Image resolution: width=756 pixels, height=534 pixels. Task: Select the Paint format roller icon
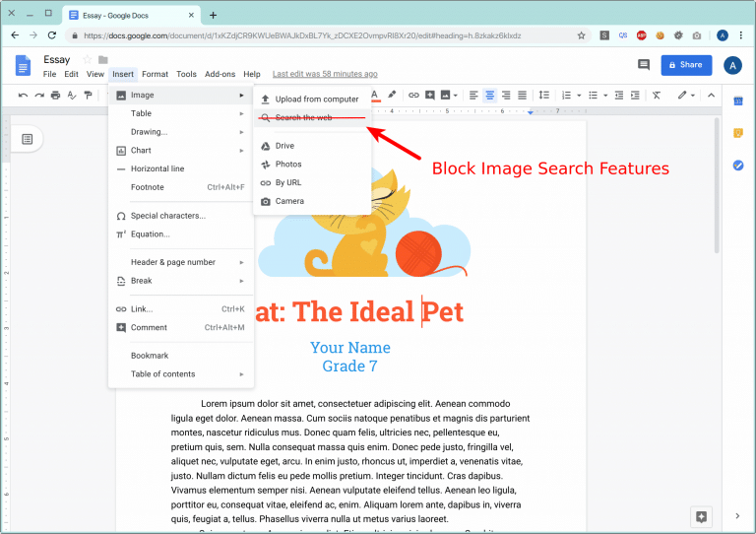(88, 95)
